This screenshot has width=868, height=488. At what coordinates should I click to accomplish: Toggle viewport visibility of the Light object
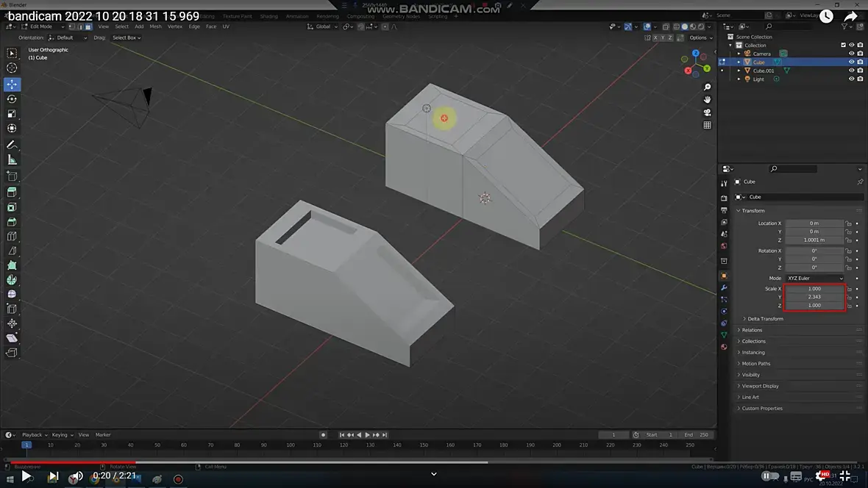tap(852, 79)
